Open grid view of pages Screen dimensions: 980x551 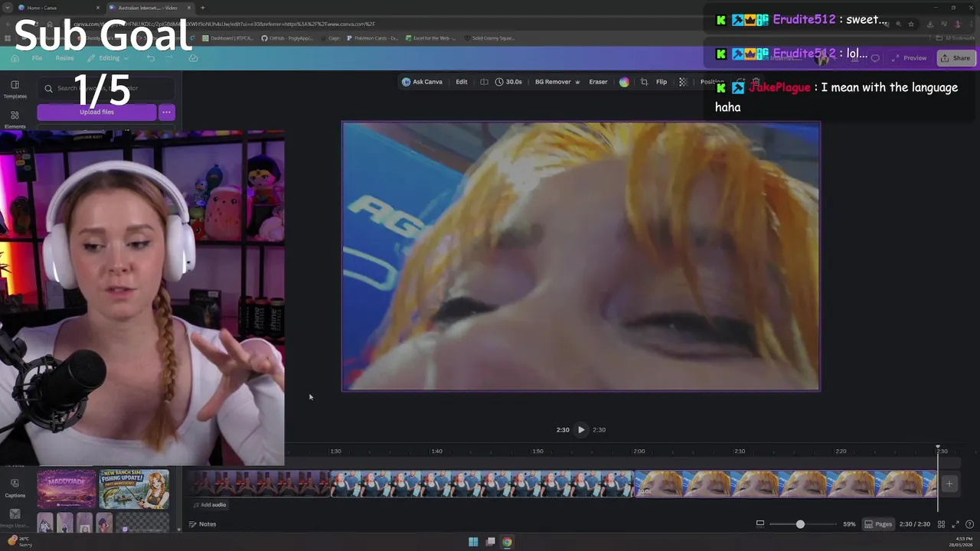click(941, 524)
